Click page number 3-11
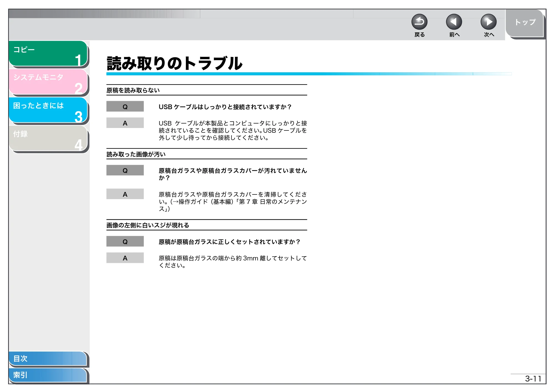This screenshot has width=554, height=392. pyautogui.click(x=533, y=379)
